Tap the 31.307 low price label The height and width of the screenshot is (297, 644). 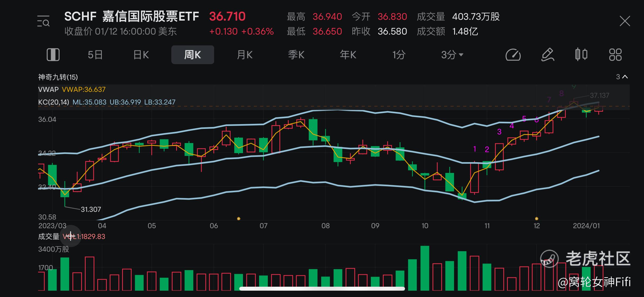click(91, 209)
